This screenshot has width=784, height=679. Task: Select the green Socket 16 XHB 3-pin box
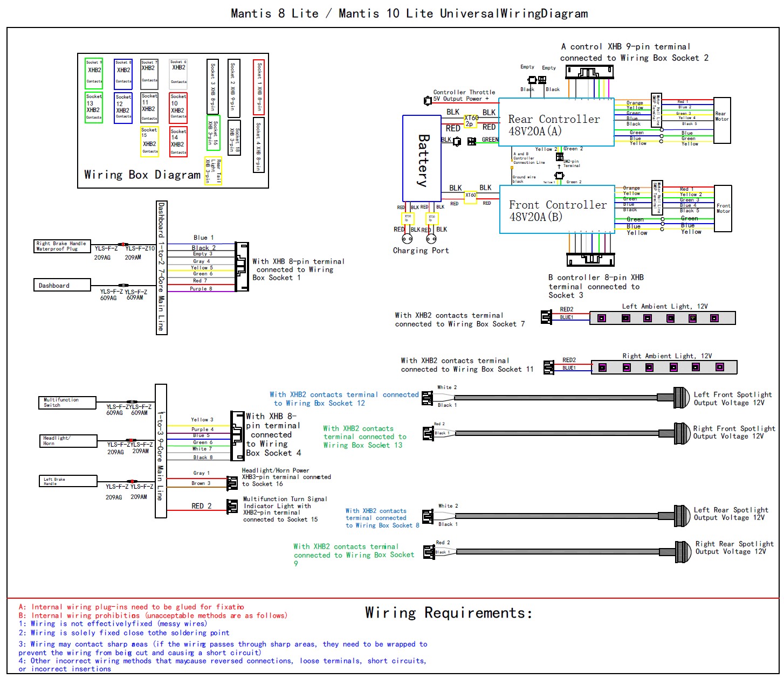pos(214,133)
